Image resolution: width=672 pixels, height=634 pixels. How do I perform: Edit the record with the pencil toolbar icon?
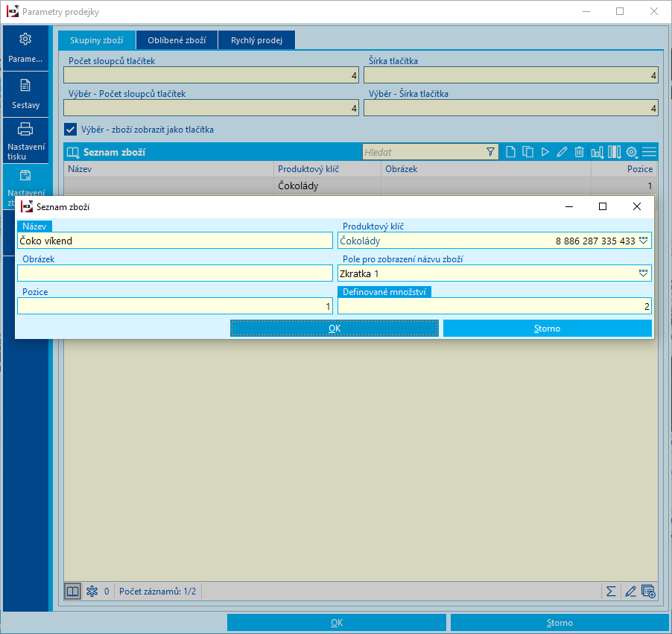pyautogui.click(x=562, y=152)
